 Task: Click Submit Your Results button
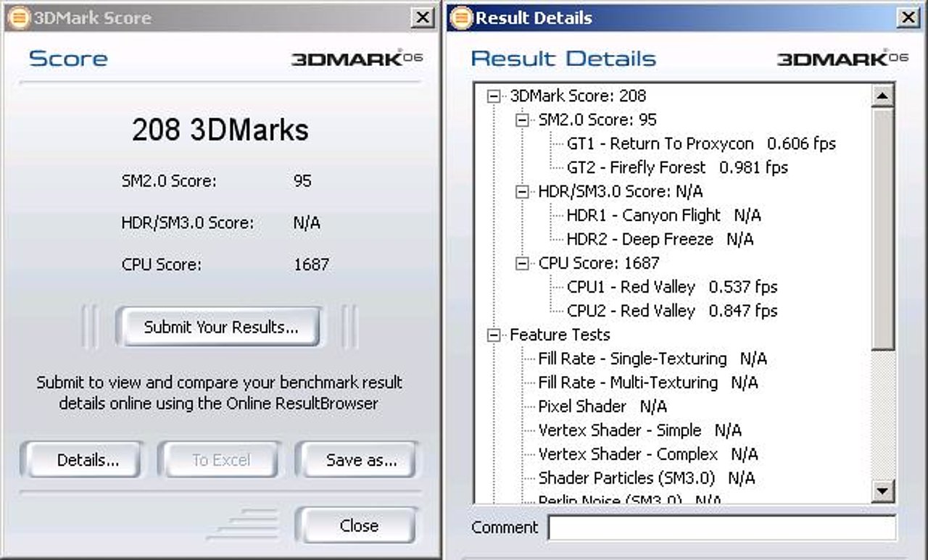[220, 327]
